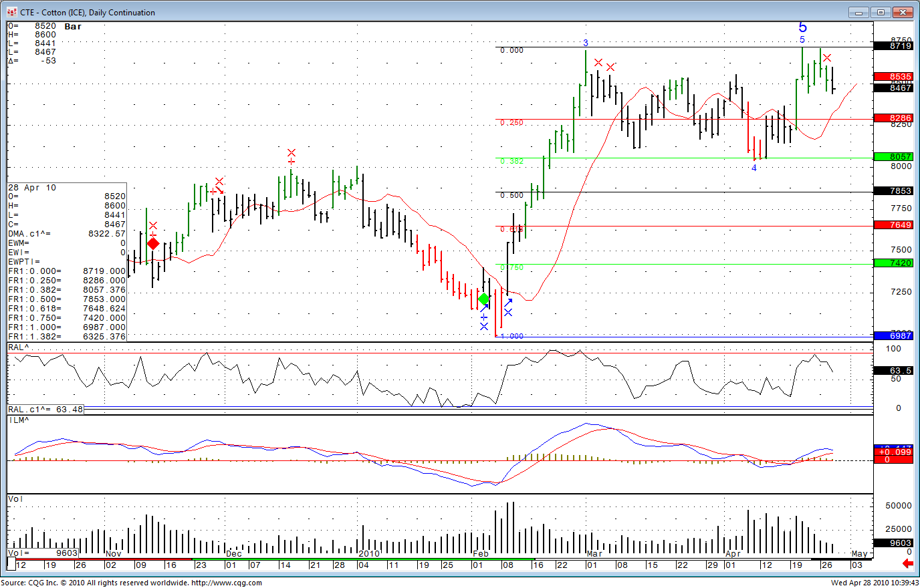Select the large blue wave 5 label
Image resolution: width=920 pixels, height=588 pixels.
(802, 27)
